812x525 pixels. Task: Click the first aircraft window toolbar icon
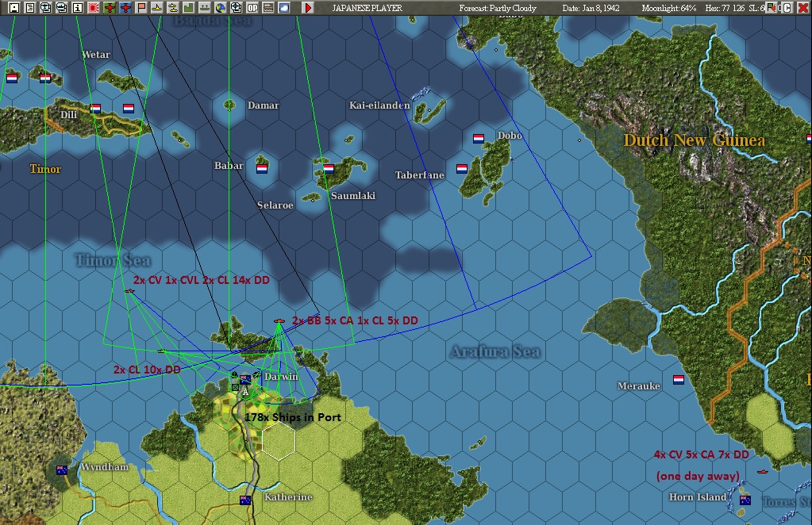[45, 8]
